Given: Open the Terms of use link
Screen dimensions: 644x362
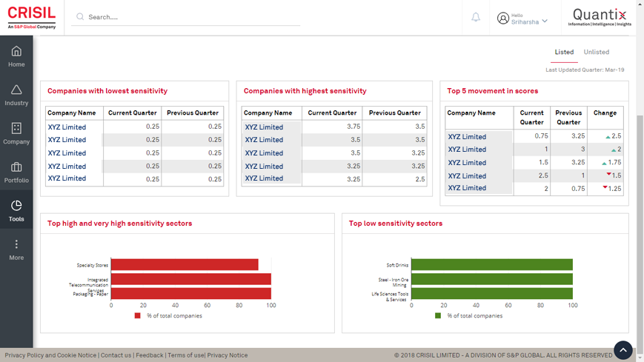Looking at the screenshot, I should [186, 355].
